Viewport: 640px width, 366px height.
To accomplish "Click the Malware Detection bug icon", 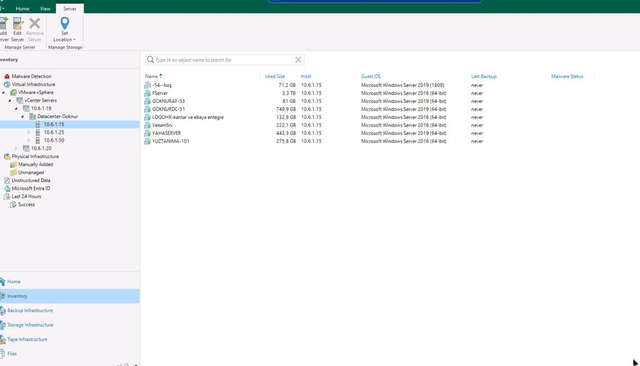I will point(7,76).
